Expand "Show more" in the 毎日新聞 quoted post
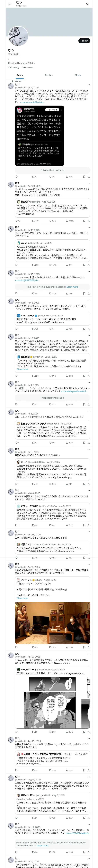98x868 pixels. (22, 369)
